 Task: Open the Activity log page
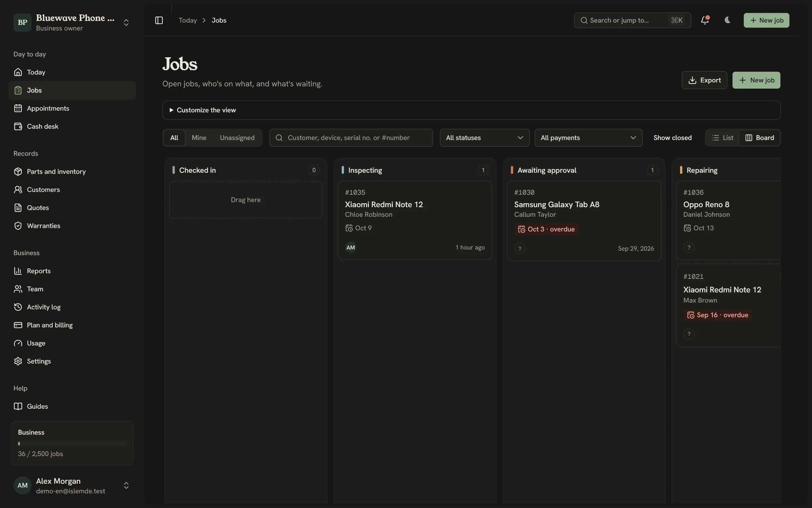pos(72,307)
